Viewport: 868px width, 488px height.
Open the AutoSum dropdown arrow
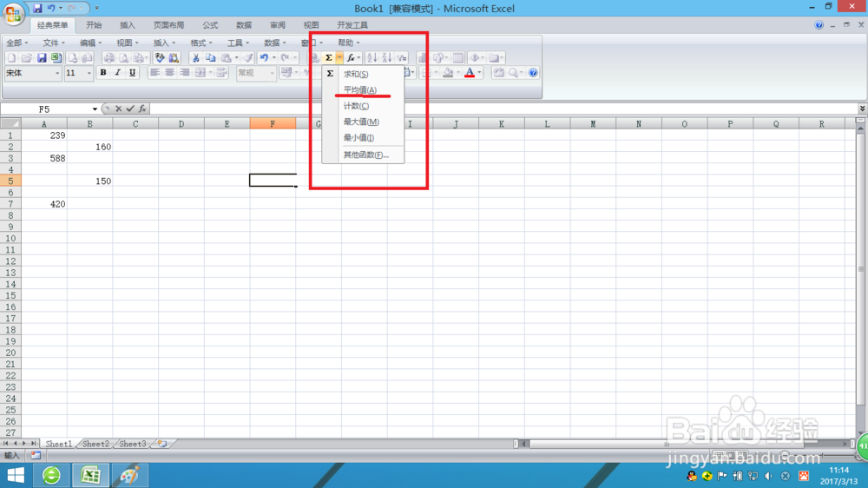click(339, 57)
